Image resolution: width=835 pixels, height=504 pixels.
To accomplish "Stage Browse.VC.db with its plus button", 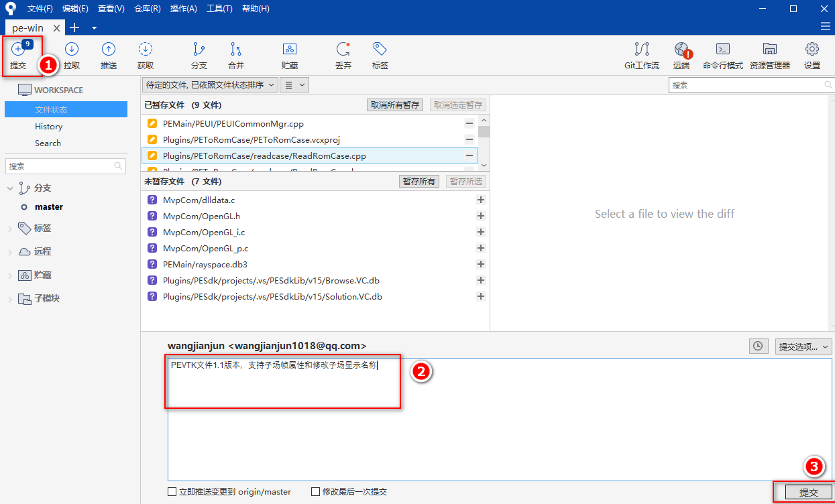I will pos(480,280).
